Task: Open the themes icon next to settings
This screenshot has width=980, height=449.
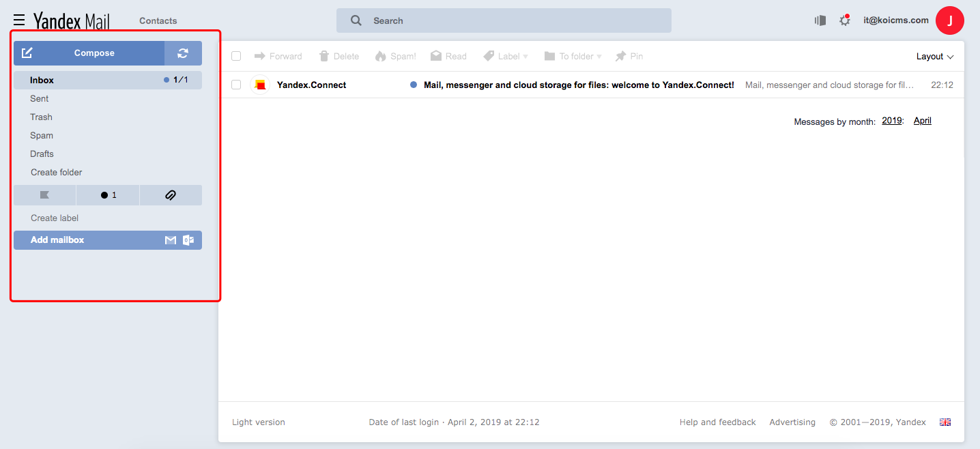Action: click(x=820, y=20)
